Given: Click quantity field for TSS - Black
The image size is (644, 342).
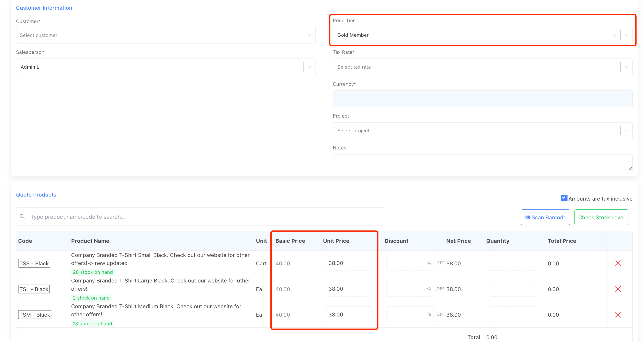Looking at the screenshot, I should click(x=511, y=263).
